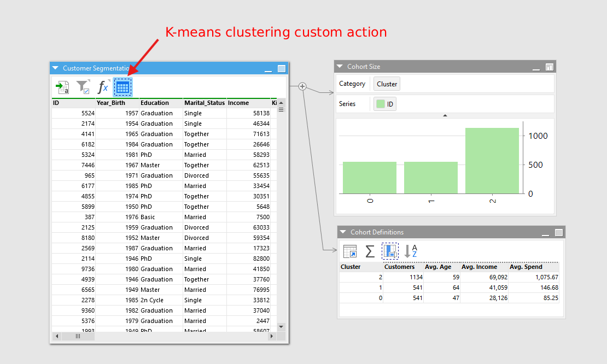The width and height of the screenshot is (607, 364).
Task: Select the Avg. Spend value 1,075.67
Action: point(533,277)
